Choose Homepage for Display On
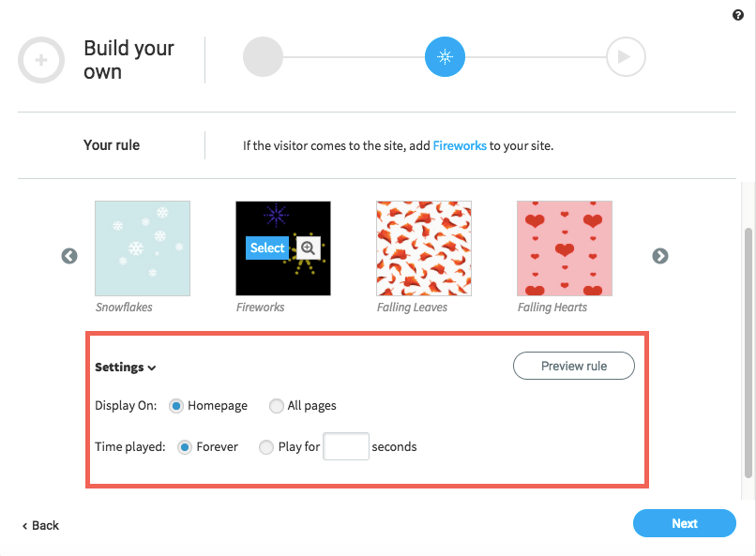This screenshot has height=556, width=756. coord(176,406)
